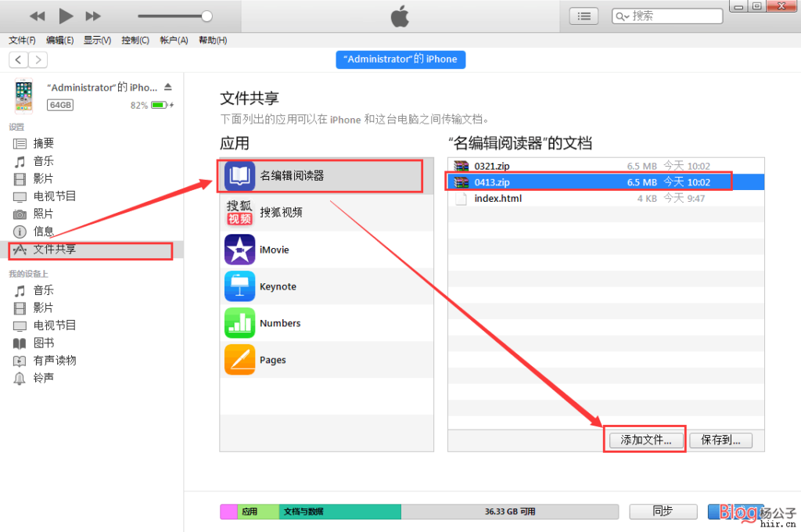Open the 帮助(H) menu
The width and height of the screenshot is (801, 532).
pyautogui.click(x=213, y=41)
